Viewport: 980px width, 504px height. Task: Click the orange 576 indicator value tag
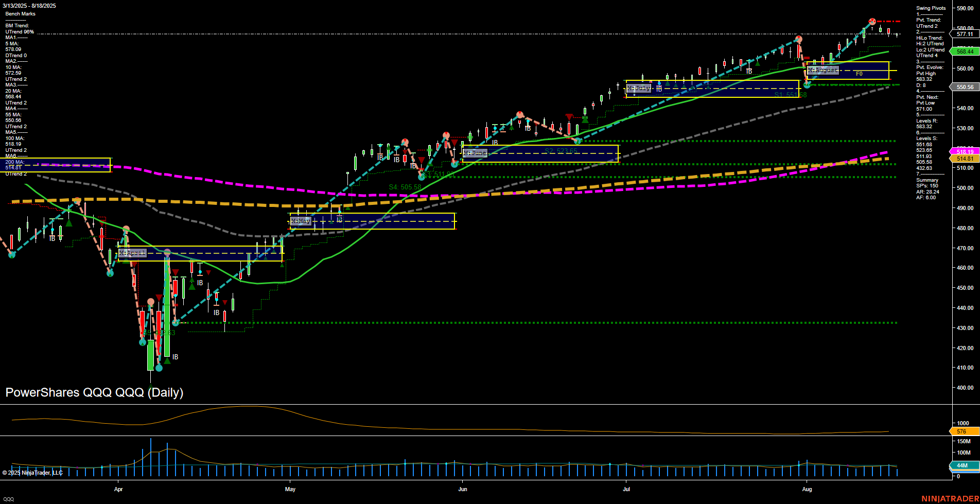pos(960,431)
